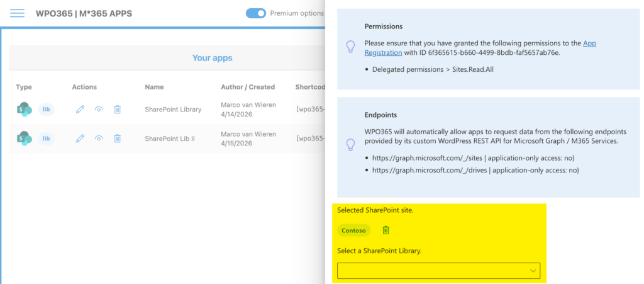Click the Your apps heading
The image size is (644, 284).
click(213, 58)
